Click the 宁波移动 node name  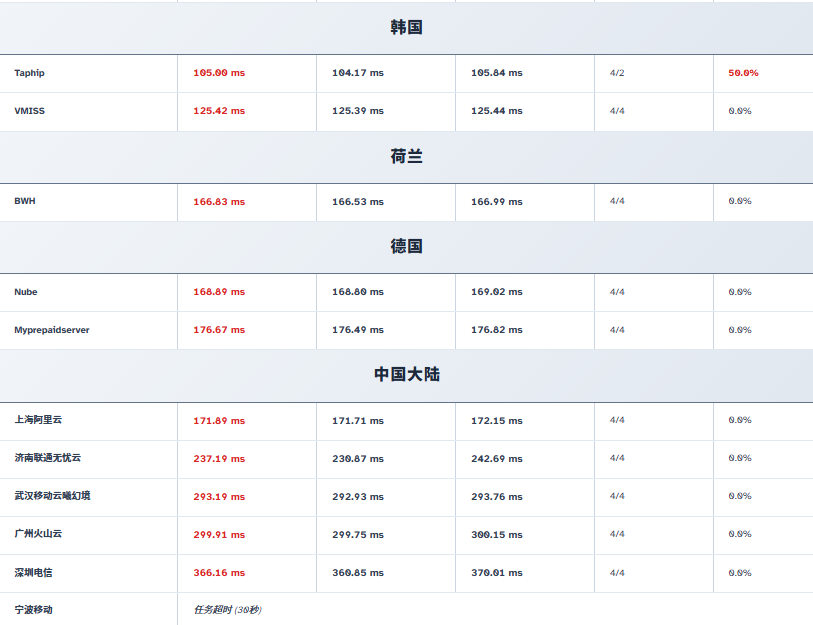tap(33, 609)
